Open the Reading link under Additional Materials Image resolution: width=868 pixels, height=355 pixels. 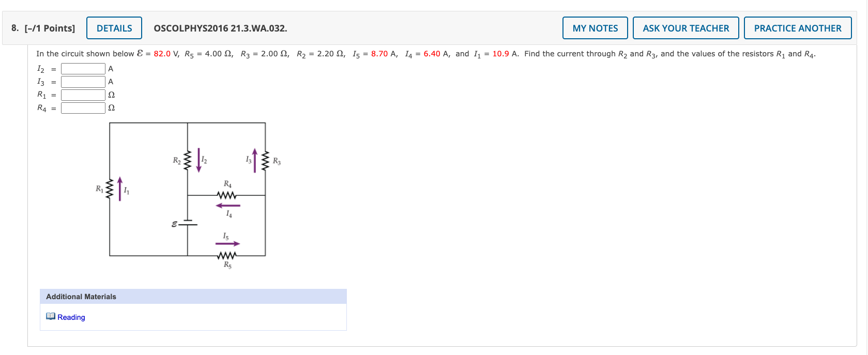pos(72,317)
